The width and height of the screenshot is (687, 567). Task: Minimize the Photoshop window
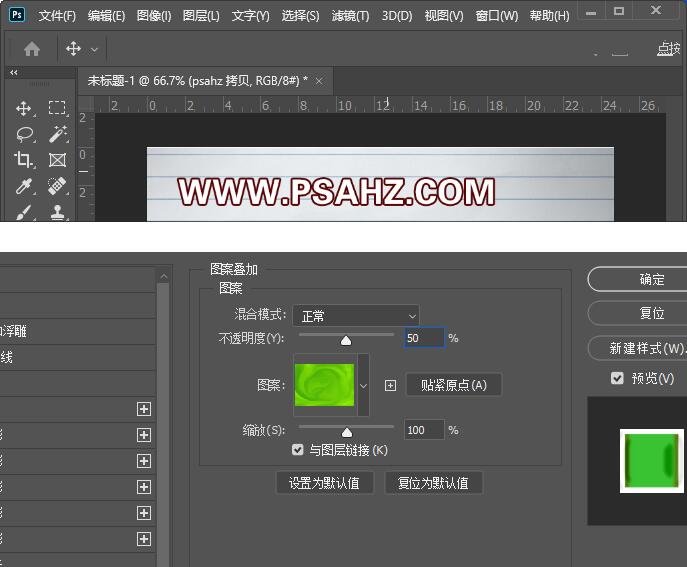(x=591, y=11)
